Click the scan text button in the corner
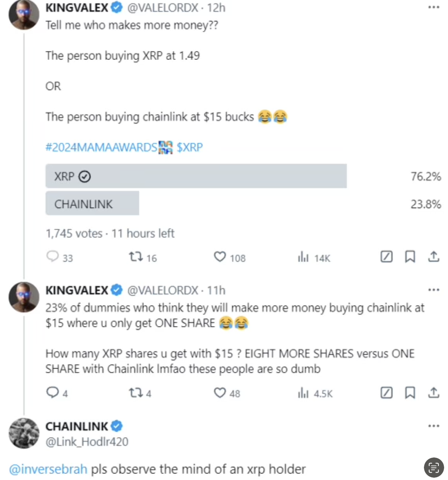Viewport: 448px width, 480px height. [x=434, y=467]
